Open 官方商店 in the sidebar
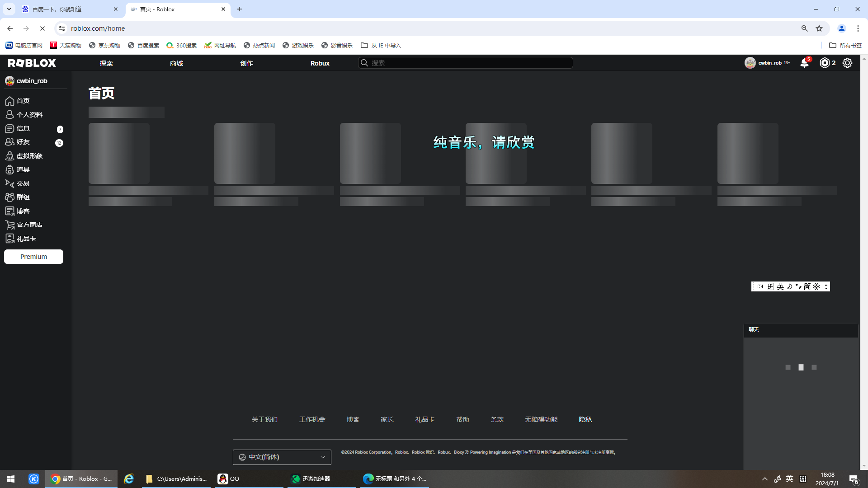 point(24,225)
